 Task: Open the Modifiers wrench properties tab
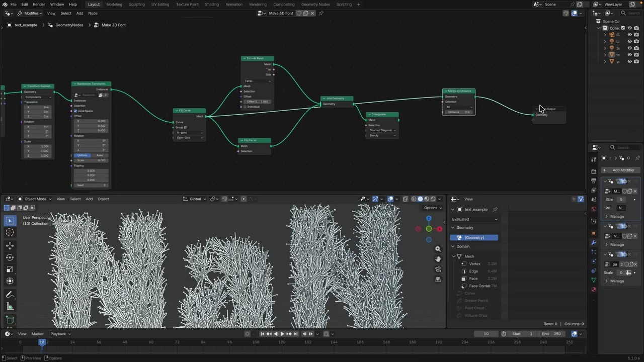click(x=594, y=243)
